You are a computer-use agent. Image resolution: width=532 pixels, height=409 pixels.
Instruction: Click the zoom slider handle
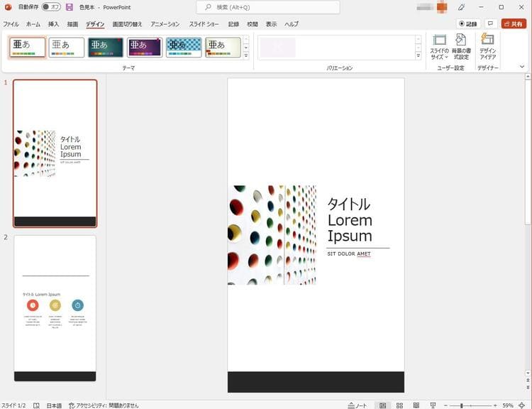pos(462,405)
